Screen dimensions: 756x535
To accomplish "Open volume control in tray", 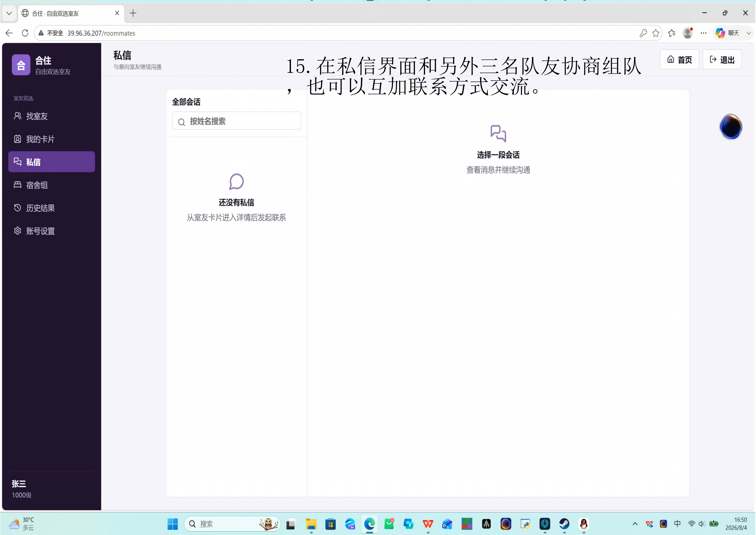I will tap(701, 524).
